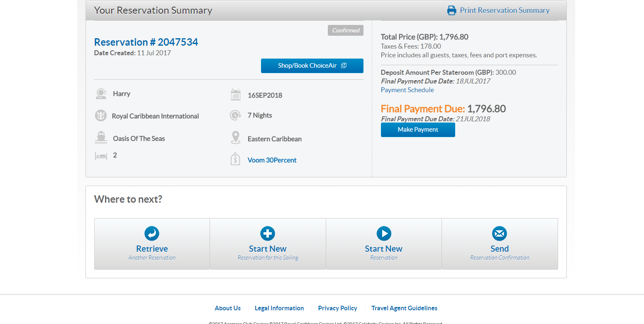Click the Your Reservation Summary heading
644x324 pixels.
[153, 10]
